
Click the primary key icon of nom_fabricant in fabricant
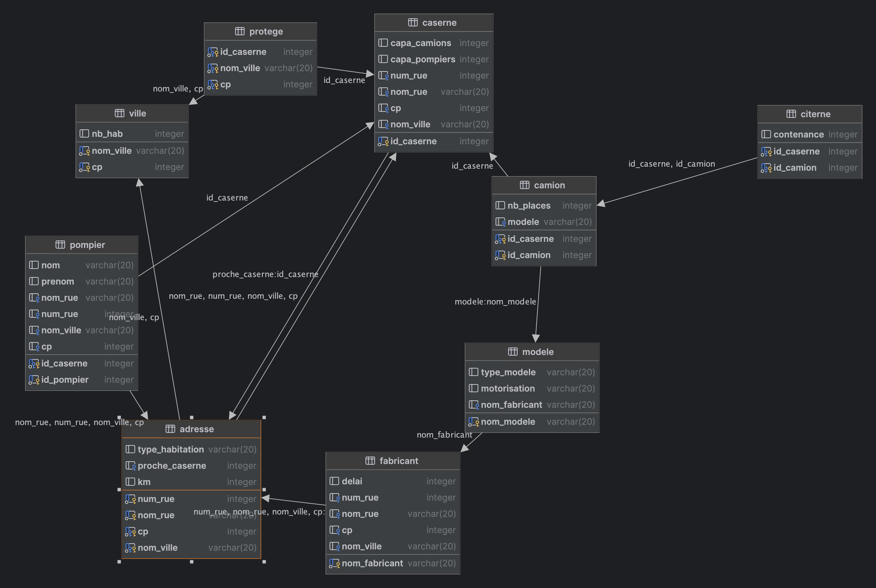[x=334, y=563]
